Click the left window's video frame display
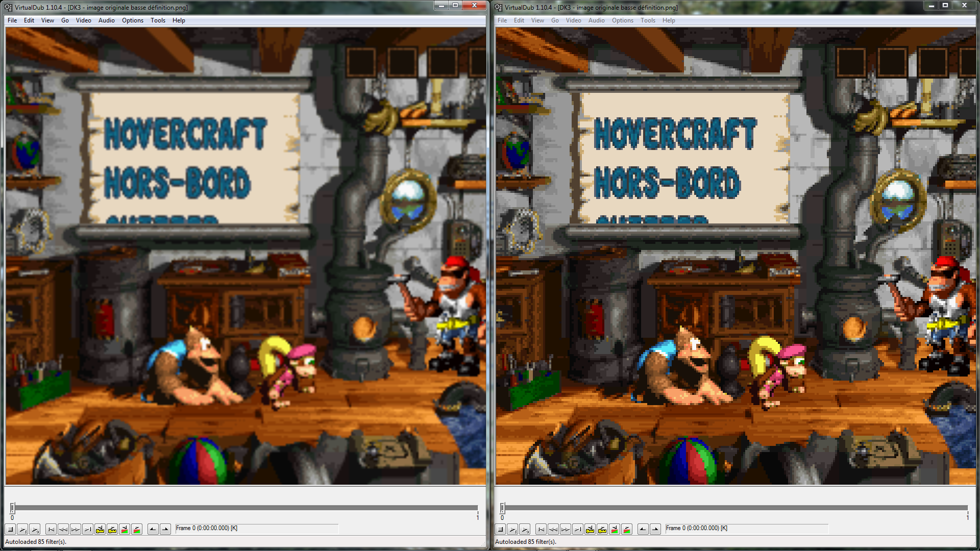980x551 pixels. tap(246, 256)
